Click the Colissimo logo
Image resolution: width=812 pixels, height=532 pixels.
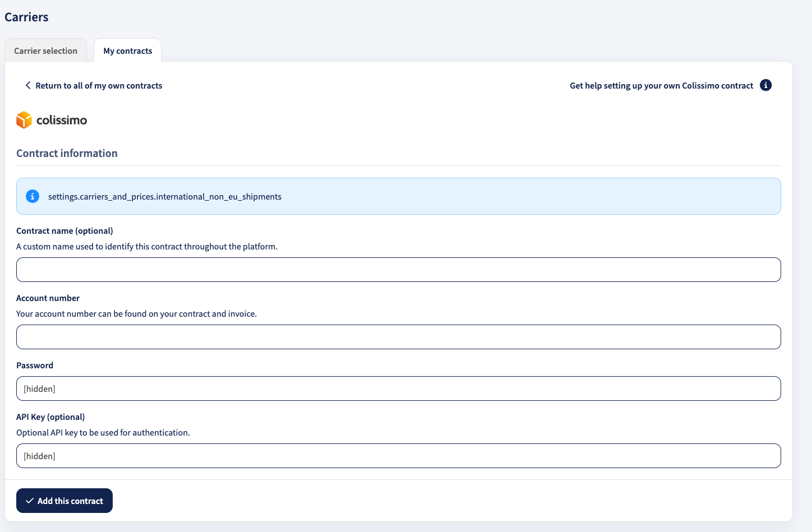(x=52, y=120)
